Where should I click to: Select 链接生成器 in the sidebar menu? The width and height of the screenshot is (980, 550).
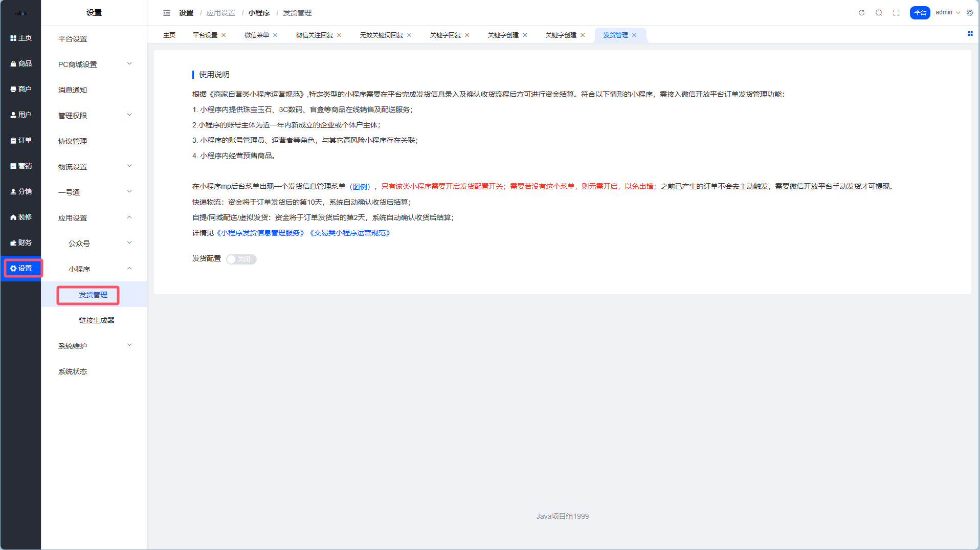(x=96, y=320)
